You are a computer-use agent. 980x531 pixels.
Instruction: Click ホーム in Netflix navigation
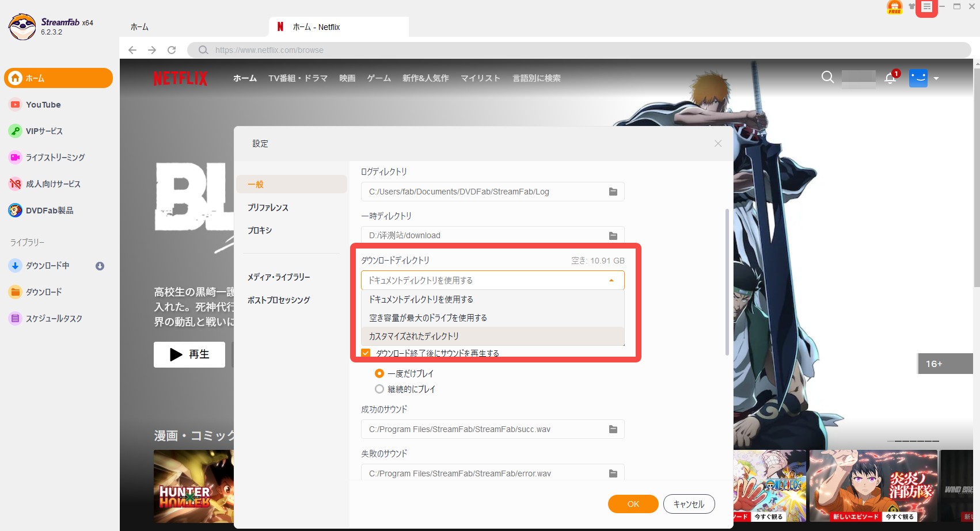click(245, 78)
